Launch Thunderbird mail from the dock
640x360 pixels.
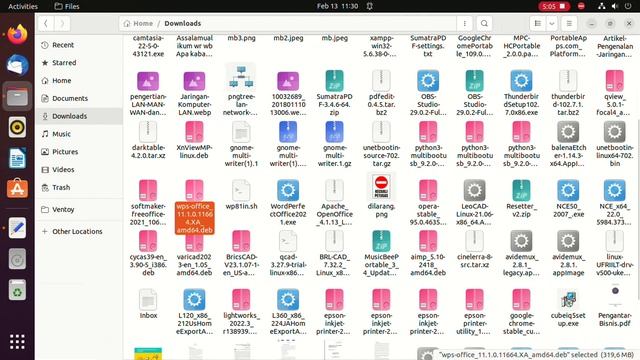pyautogui.click(x=17, y=65)
